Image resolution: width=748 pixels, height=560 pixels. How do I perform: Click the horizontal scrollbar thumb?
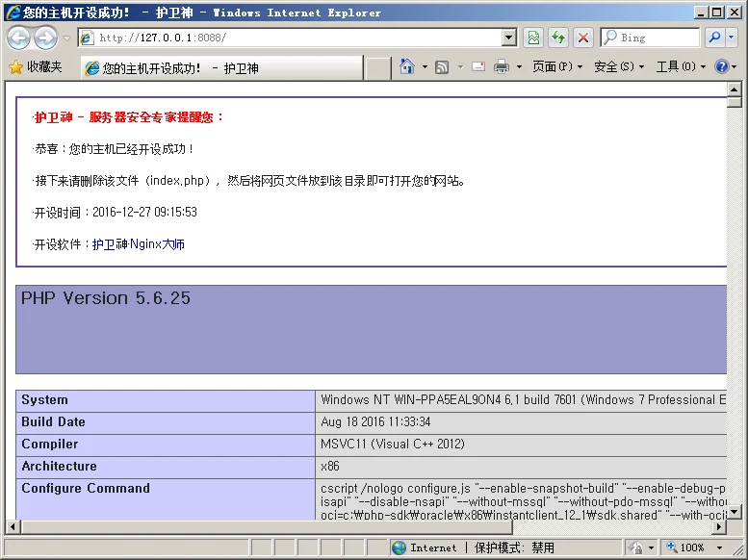pyautogui.click(x=267, y=527)
